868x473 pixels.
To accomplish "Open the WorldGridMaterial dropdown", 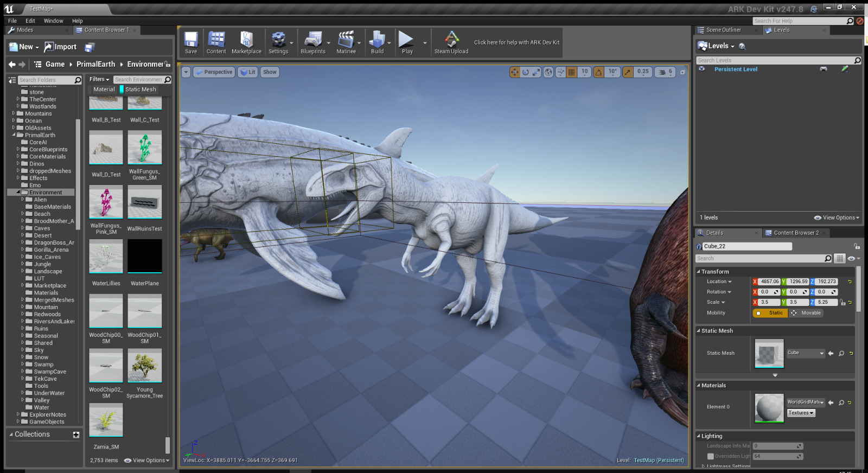I will point(806,402).
